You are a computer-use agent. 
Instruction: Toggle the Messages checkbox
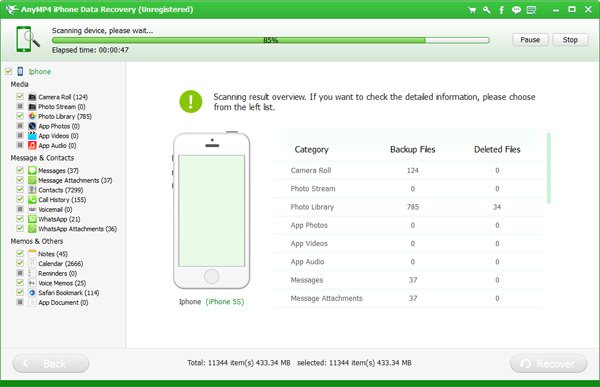pyautogui.click(x=20, y=170)
